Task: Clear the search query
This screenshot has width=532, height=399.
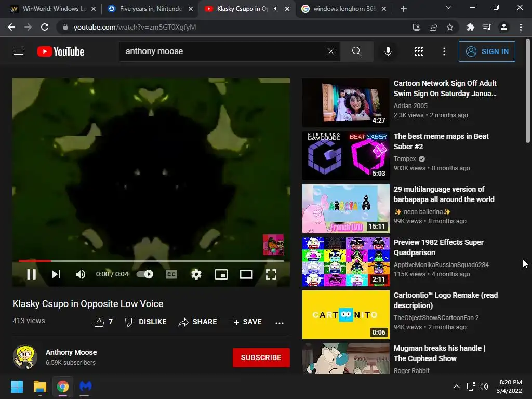Action: 331,51
